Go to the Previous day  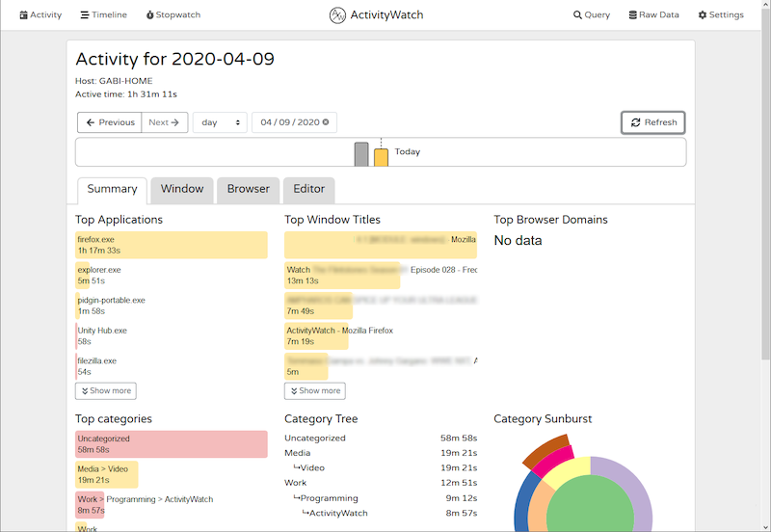pos(110,122)
